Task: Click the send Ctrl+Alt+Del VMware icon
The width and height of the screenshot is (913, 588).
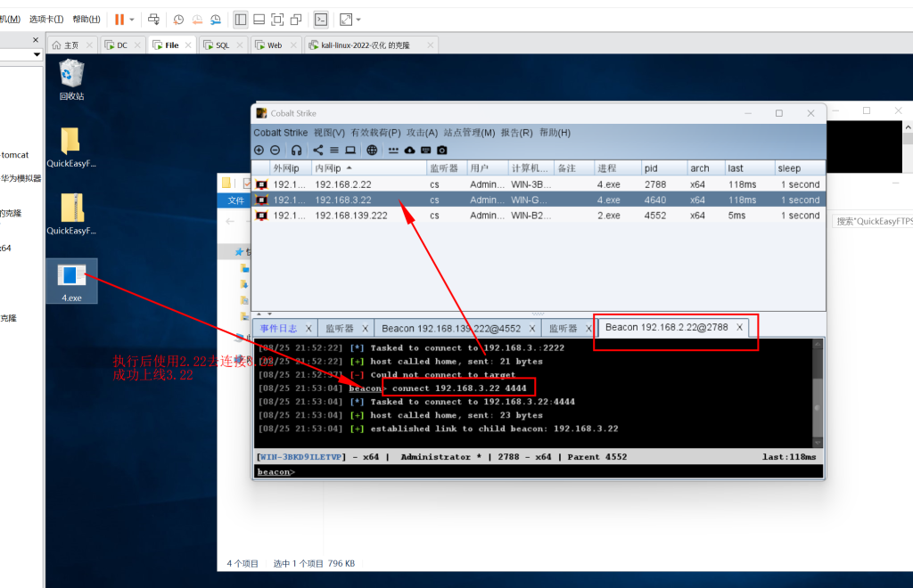Action: (153, 20)
